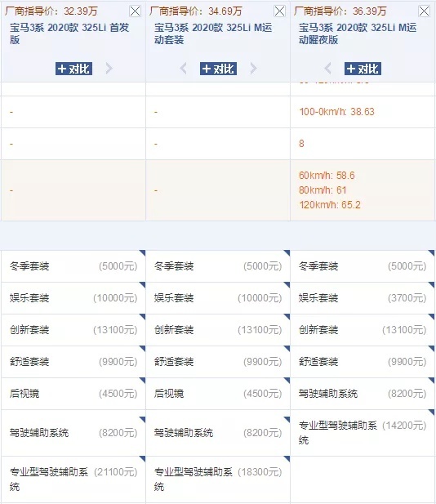Image resolution: width=436 pixels, height=504 pixels.
Task: Move M运动套装 column left with arrow
Action: [183, 69]
